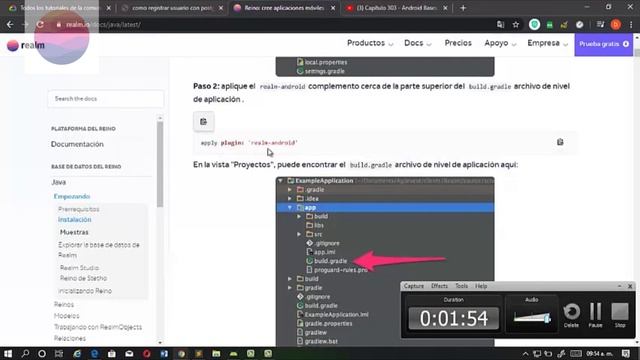Open Empezando sidebar section
The image size is (640, 360).
[72, 196]
